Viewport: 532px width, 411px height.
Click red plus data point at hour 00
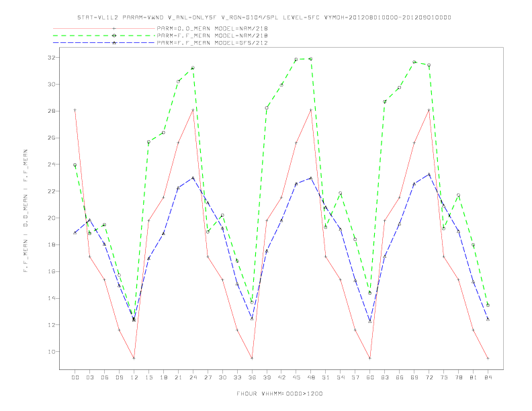(75, 110)
